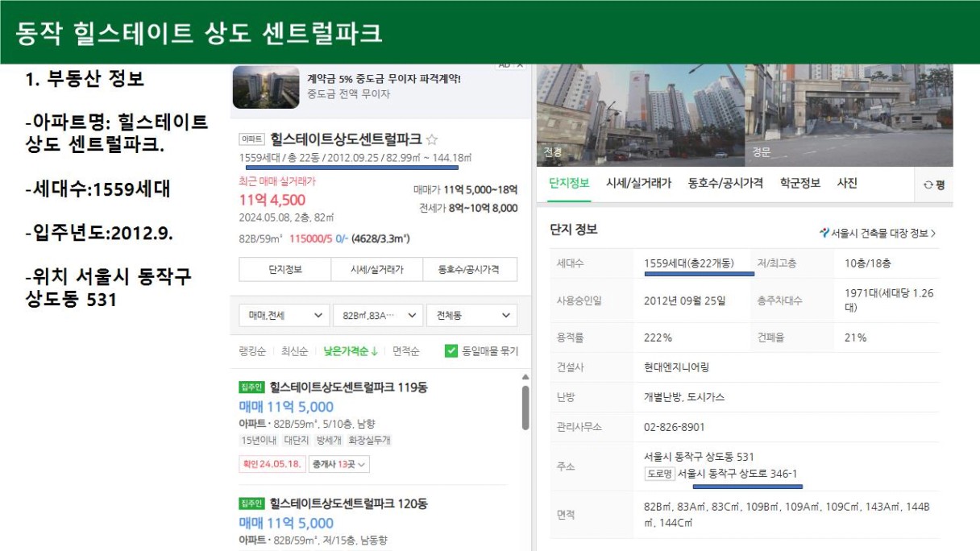Click the 1559세대(총22개동) value

[x=689, y=263]
